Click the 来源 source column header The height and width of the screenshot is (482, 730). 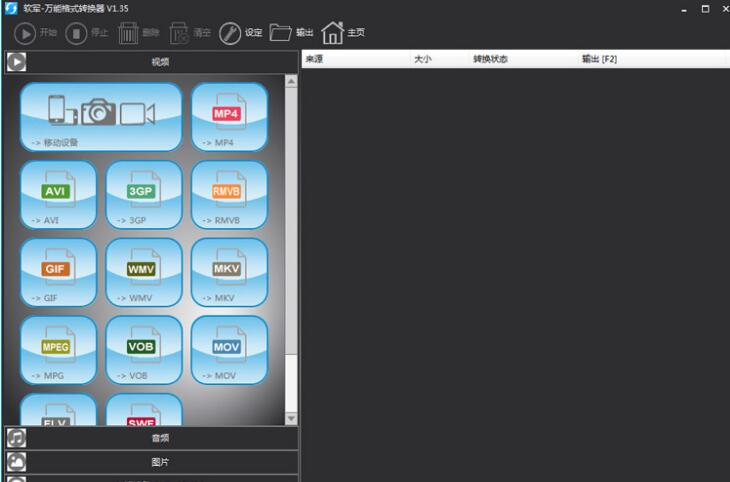tap(315, 60)
